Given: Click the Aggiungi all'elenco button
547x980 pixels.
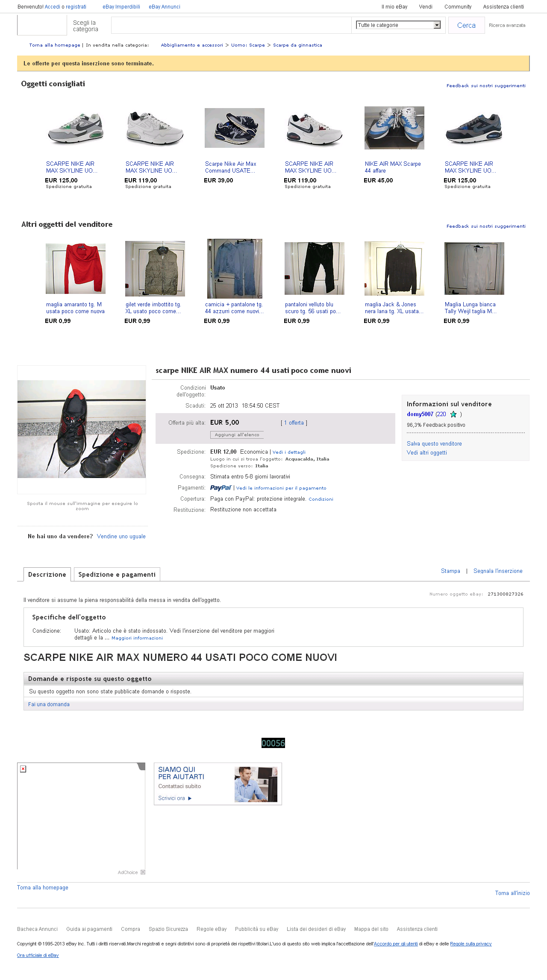Looking at the screenshot, I should [237, 435].
